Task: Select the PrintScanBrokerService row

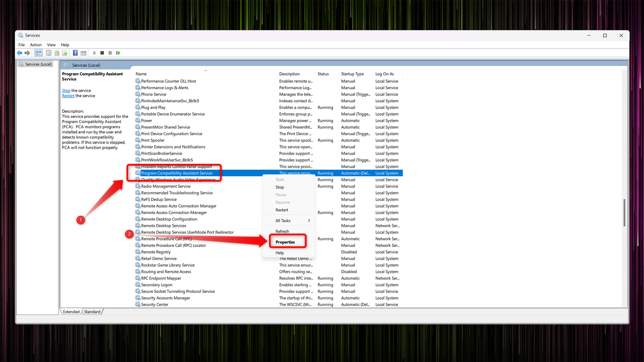Action: pyautogui.click(x=269, y=153)
